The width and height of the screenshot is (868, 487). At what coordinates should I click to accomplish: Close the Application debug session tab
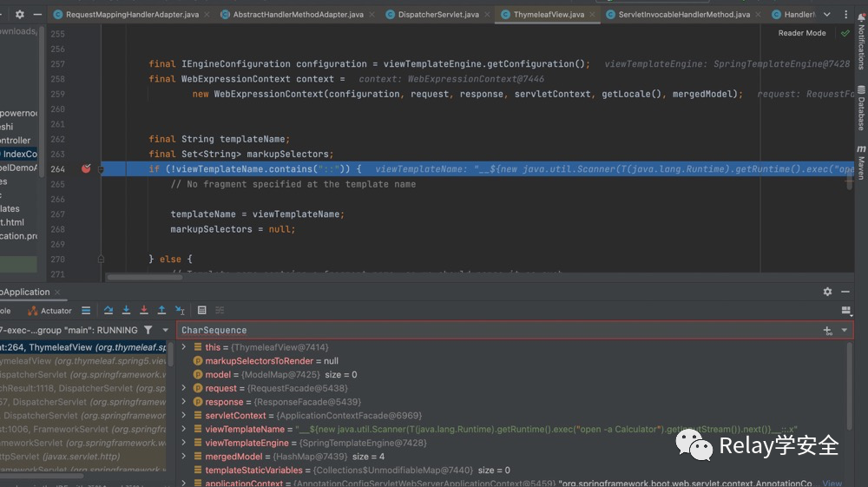coord(57,292)
